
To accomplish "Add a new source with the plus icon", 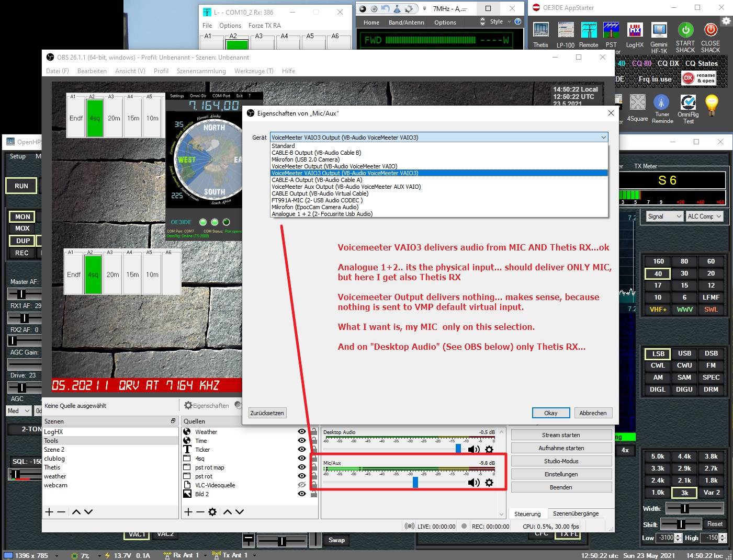I will (188, 512).
